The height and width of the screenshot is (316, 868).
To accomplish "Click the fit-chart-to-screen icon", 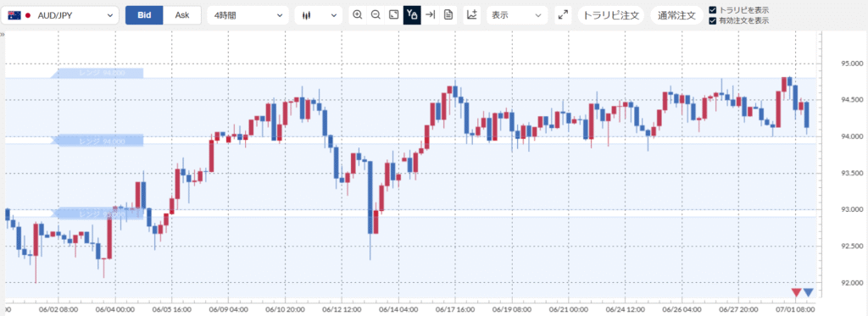I will click(393, 15).
